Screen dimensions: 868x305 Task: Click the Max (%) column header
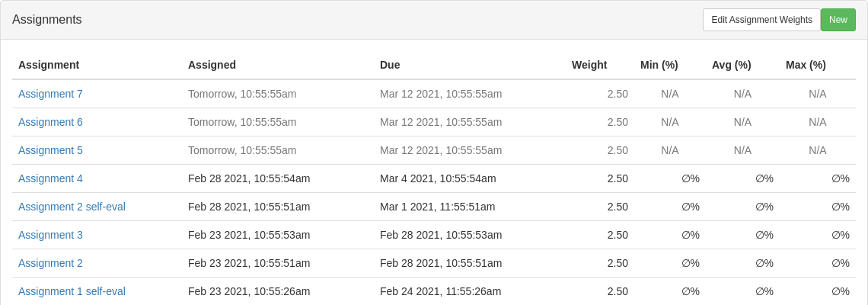(806, 65)
